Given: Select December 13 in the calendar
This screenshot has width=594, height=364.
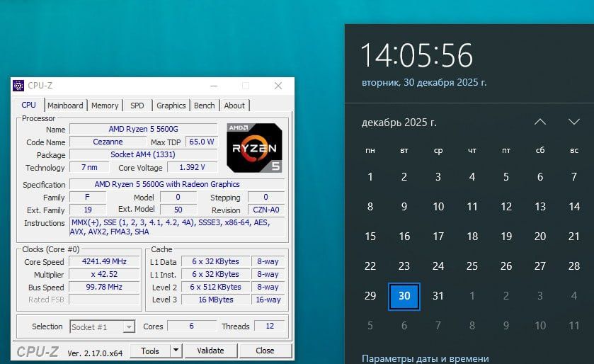Looking at the screenshot, I should coord(539,206).
